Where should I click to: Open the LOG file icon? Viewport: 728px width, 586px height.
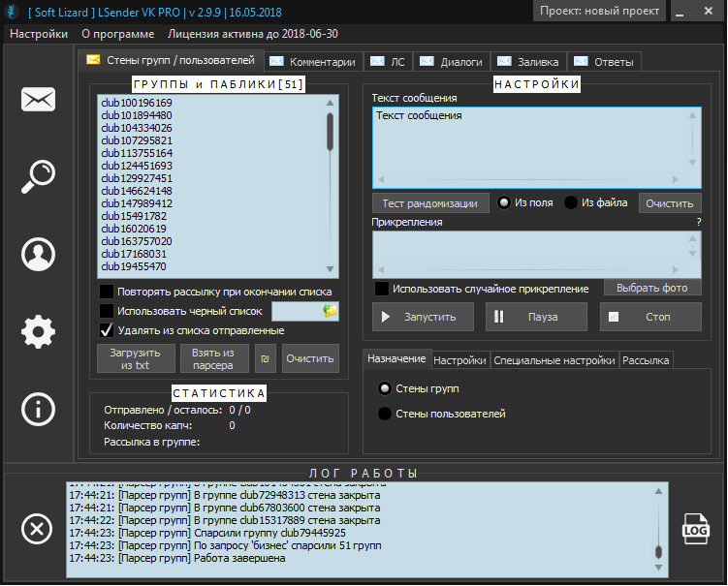pyautogui.click(x=695, y=529)
